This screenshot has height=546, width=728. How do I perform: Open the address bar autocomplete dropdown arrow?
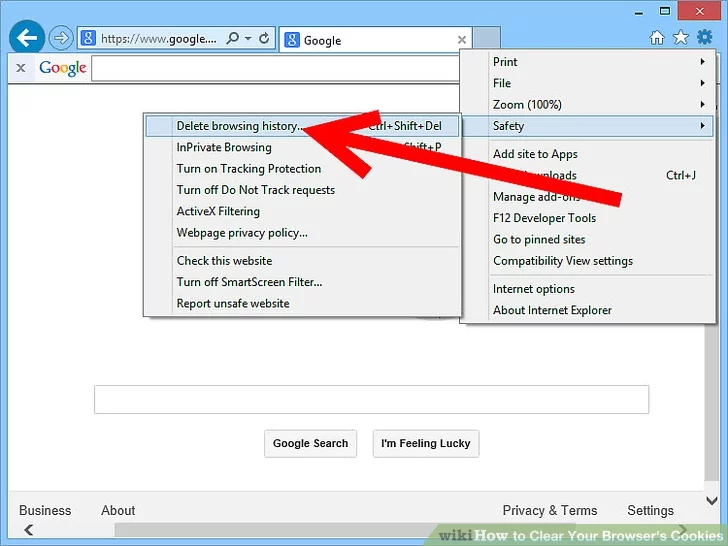[x=248, y=38]
